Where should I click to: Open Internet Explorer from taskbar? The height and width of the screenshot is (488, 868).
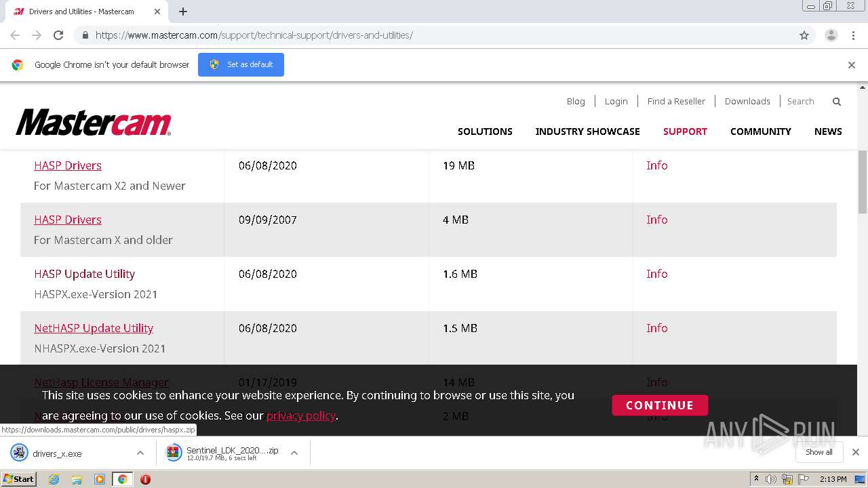click(x=54, y=479)
